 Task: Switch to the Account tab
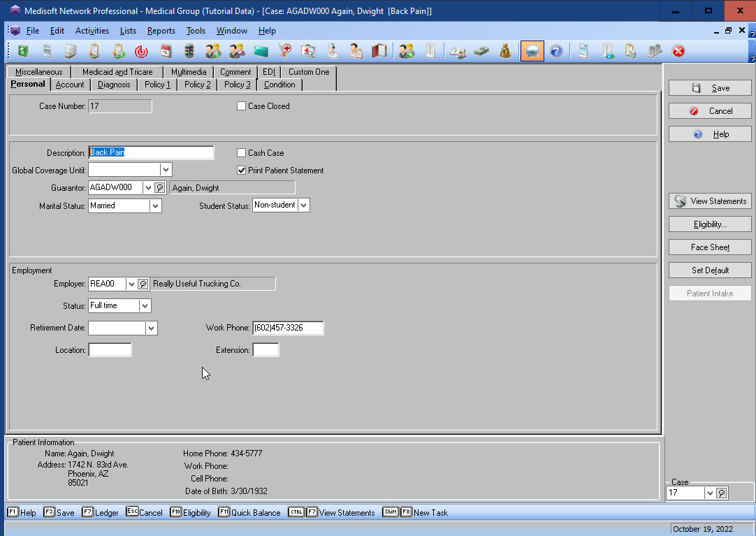(70, 85)
